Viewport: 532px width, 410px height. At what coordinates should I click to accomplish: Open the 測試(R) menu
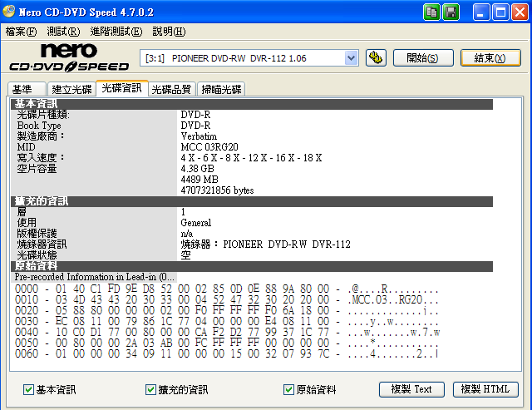tap(63, 32)
